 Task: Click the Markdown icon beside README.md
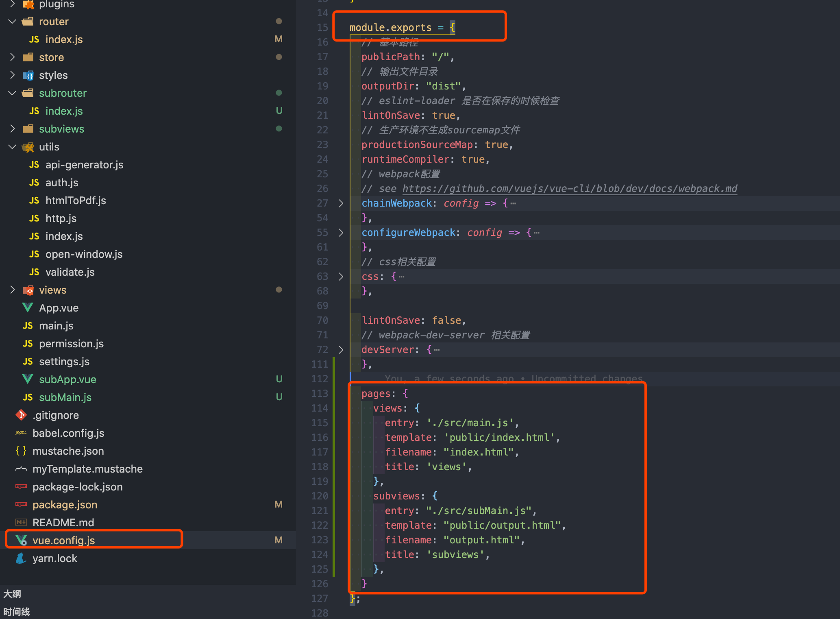[x=21, y=522]
